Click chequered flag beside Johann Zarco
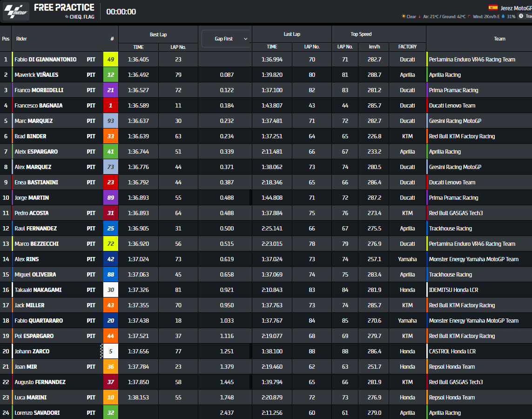Viewport: 532px width, 419px height. 101,351
